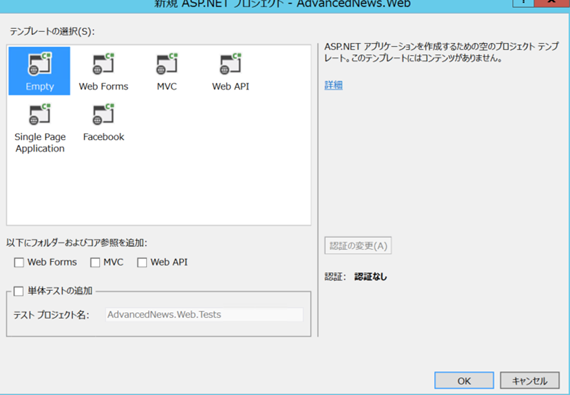Click the 認証の変更(A) button
The height and width of the screenshot is (395, 570).
coord(358,246)
